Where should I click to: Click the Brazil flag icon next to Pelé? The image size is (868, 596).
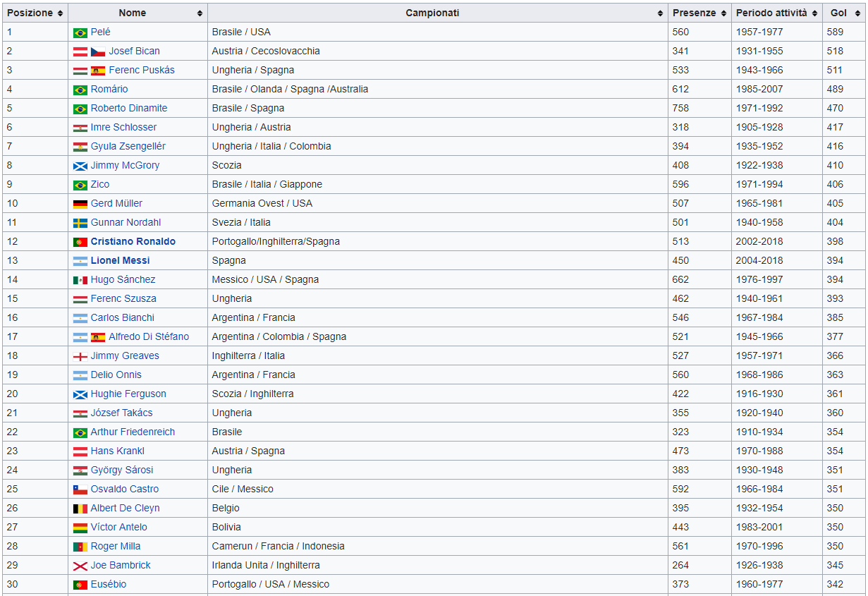[x=80, y=32]
